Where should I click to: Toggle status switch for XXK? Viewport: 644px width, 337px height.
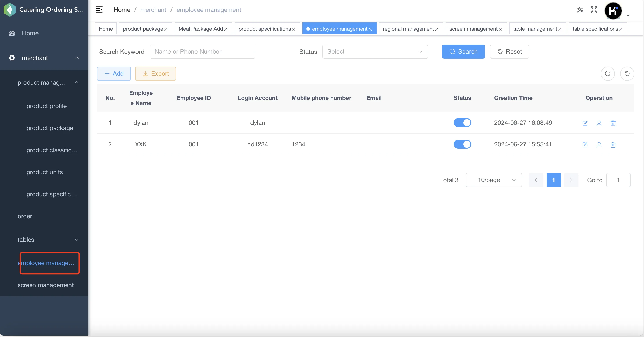click(462, 144)
